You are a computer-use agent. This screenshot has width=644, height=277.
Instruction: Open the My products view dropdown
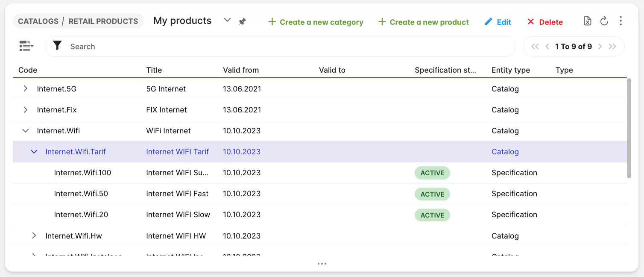[227, 21]
